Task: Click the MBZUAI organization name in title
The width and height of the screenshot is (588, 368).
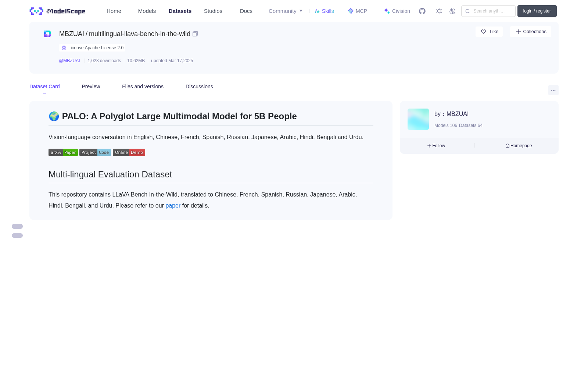Action: (x=72, y=34)
